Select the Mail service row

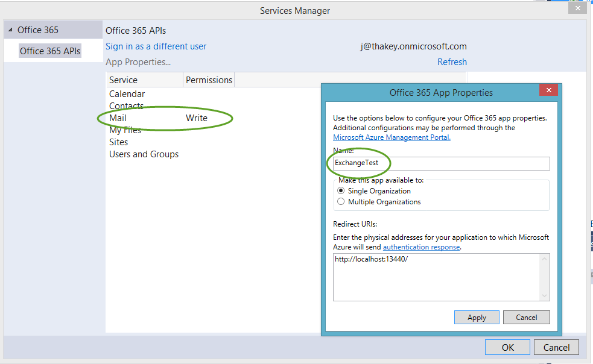[x=118, y=118]
